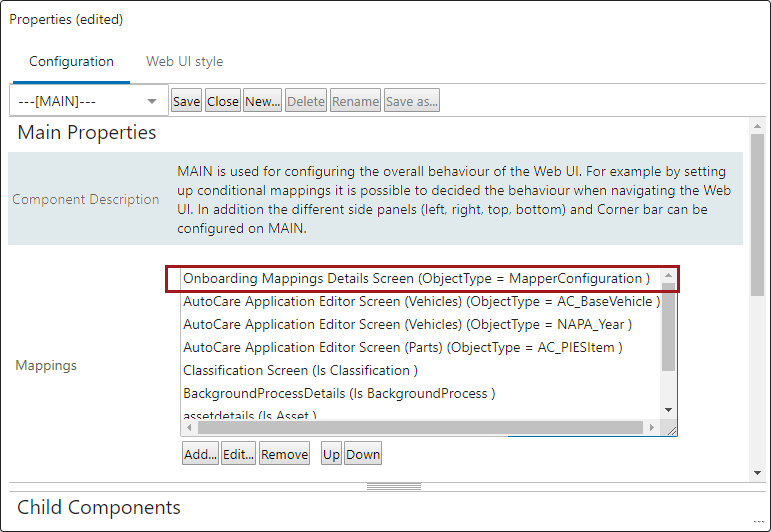771x532 pixels.
Task: Select the Configuration tab
Action: pyautogui.click(x=71, y=61)
